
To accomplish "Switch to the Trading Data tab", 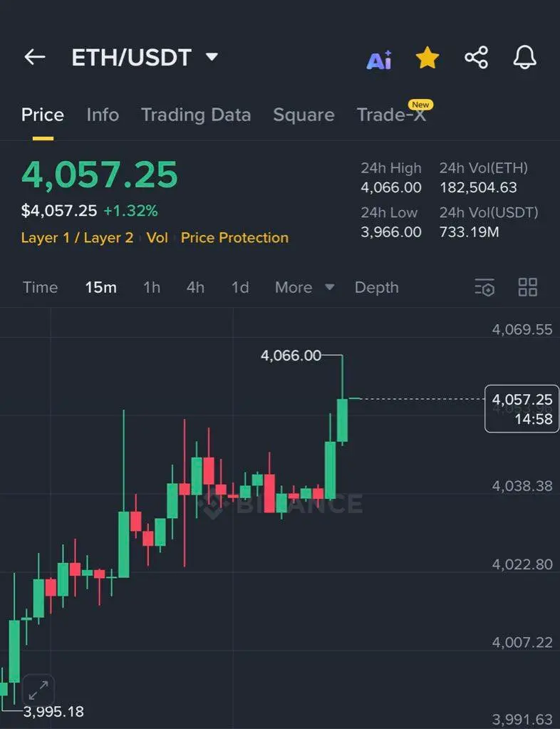I will pos(196,115).
